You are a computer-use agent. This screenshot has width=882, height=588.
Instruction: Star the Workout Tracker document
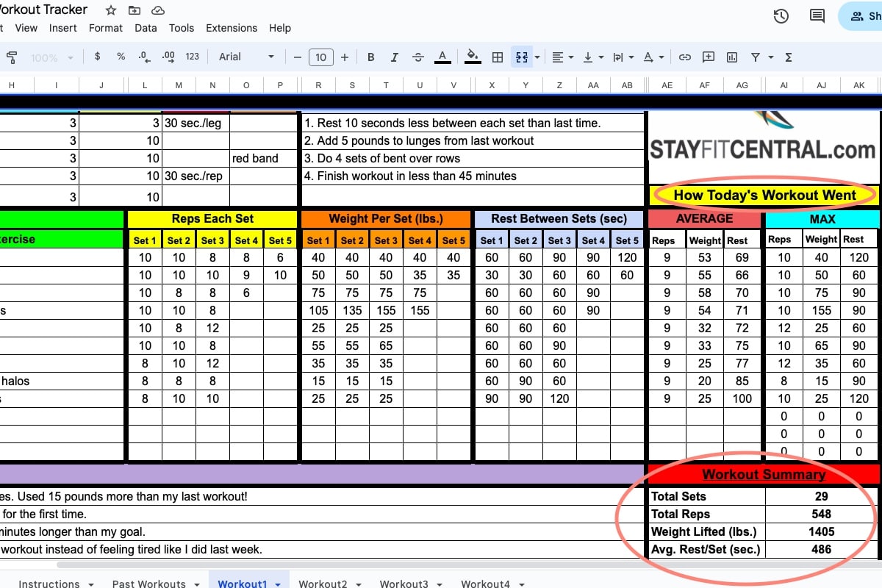pyautogui.click(x=110, y=10)
